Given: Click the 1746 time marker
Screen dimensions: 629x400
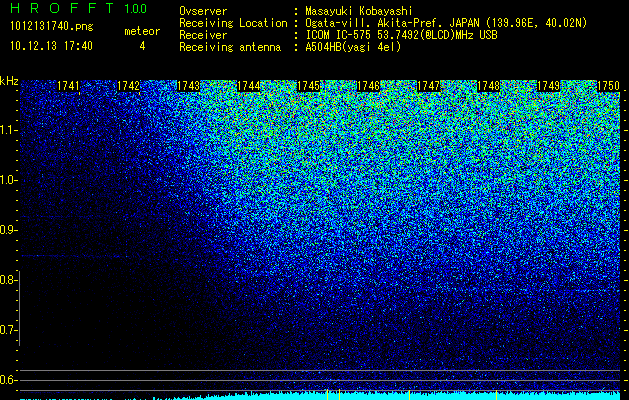Looking at the screenshot, I should [x=368, y=86].
